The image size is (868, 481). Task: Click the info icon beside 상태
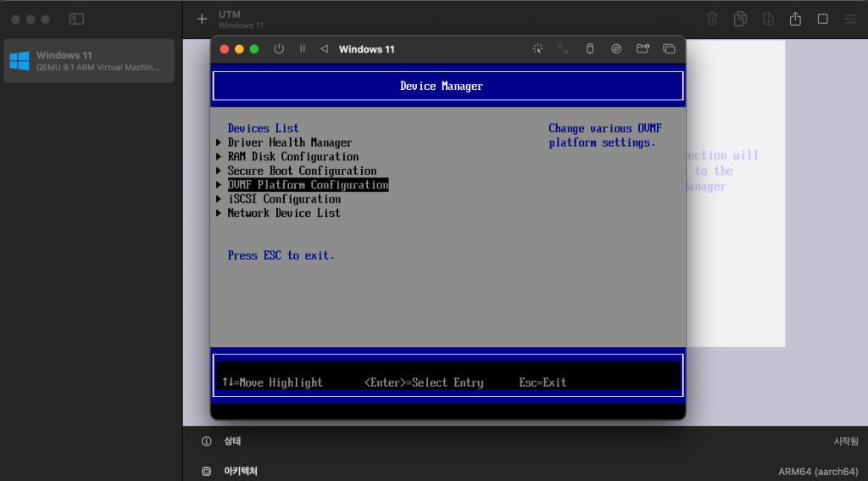tap(207, 441)
